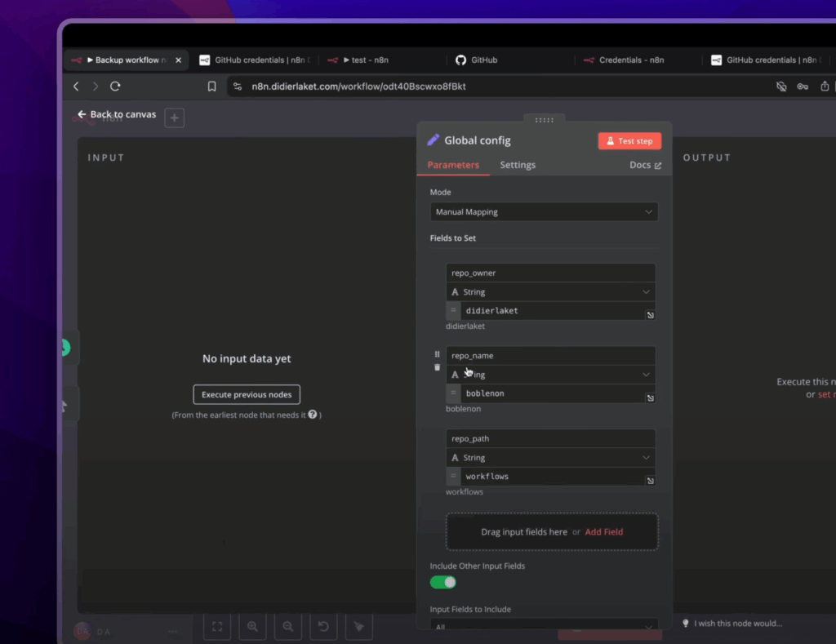Click the password key icon in browser toolbar
Viewport: 836px width, 644px height.
[803, 87]
